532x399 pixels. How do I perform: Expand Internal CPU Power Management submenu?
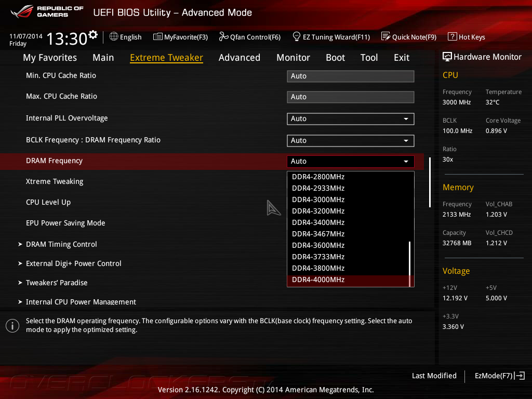point(81,302)
